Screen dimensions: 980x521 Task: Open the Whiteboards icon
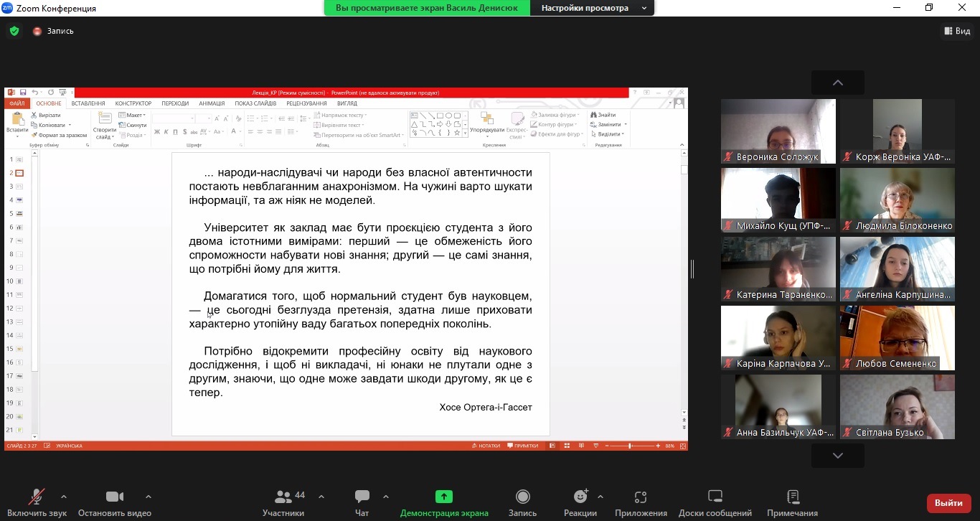point(715,497)
